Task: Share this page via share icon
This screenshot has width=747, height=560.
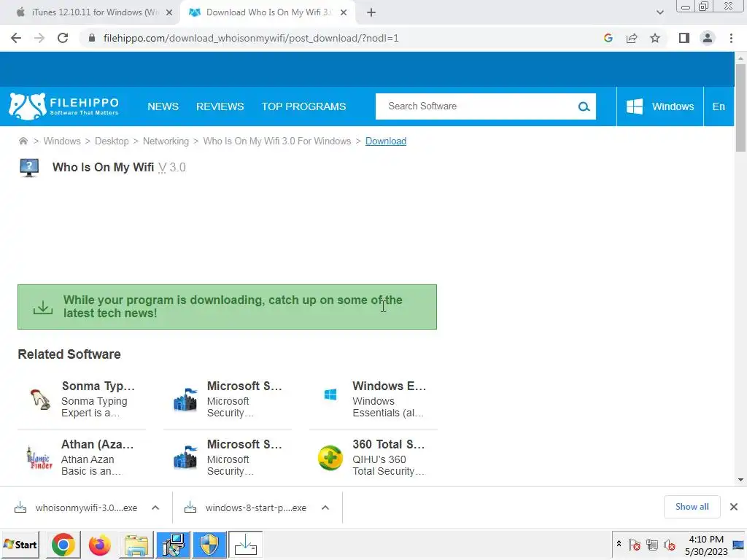Action: [632, 38]
